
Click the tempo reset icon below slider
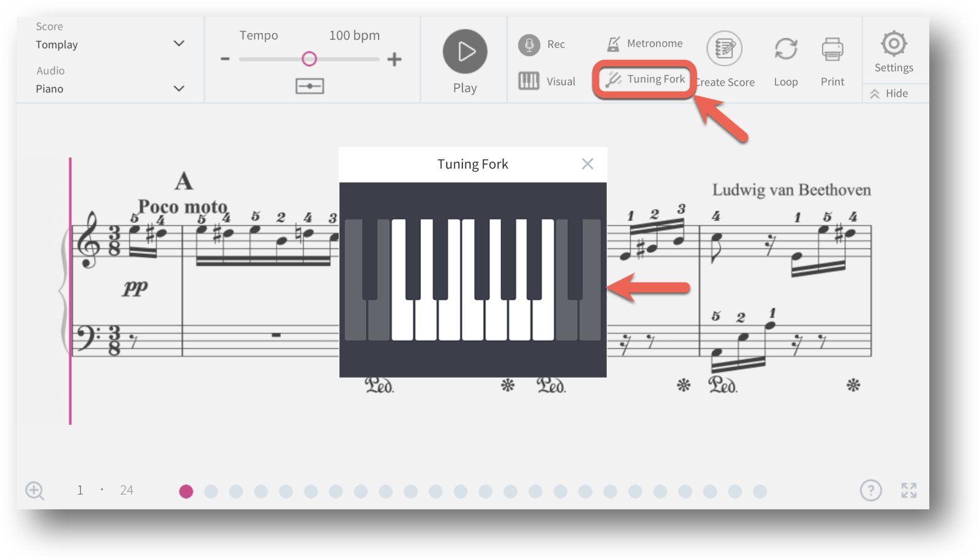pyautogui.click(x=309, y=86)
